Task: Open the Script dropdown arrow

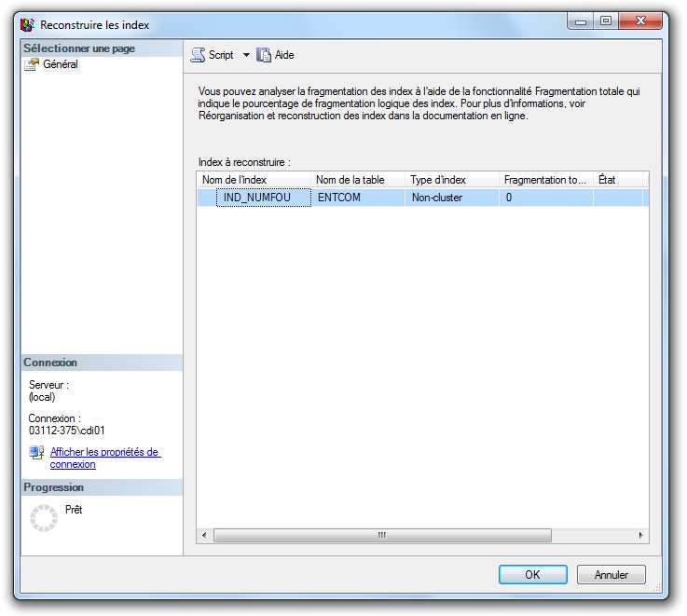Action: click(246, 55)
